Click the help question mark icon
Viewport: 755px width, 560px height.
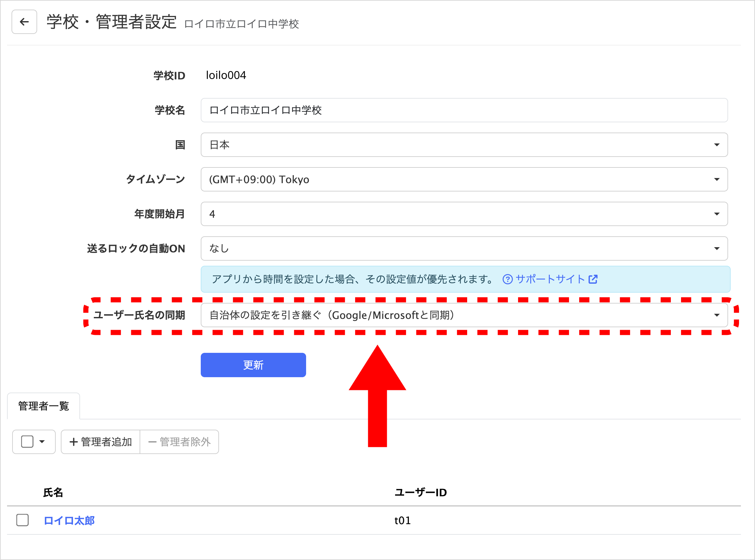coord(507,279)
